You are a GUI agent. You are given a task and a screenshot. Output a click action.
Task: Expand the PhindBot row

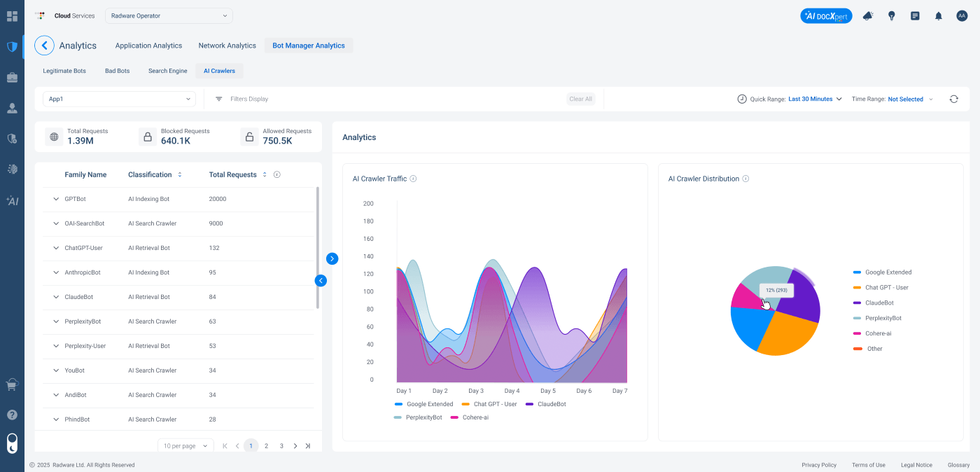coord(57,419)
